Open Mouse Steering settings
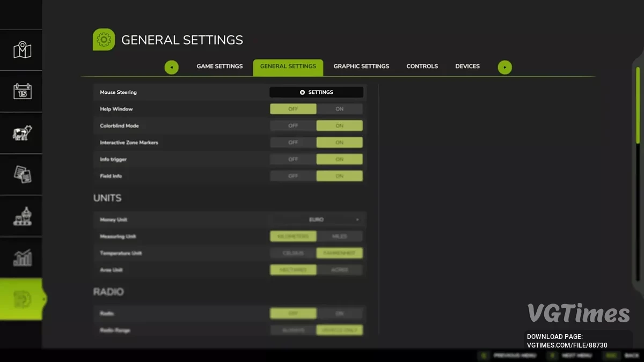 [316, 92]
